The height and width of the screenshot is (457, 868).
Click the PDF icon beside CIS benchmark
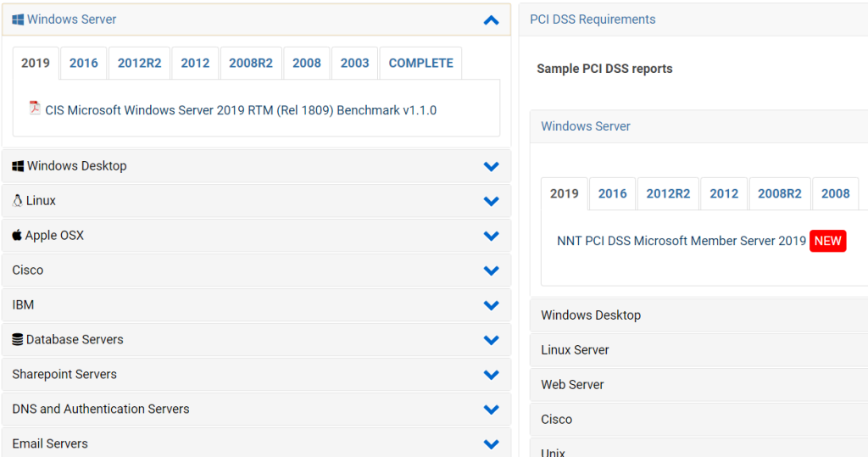tap(35, 108)
